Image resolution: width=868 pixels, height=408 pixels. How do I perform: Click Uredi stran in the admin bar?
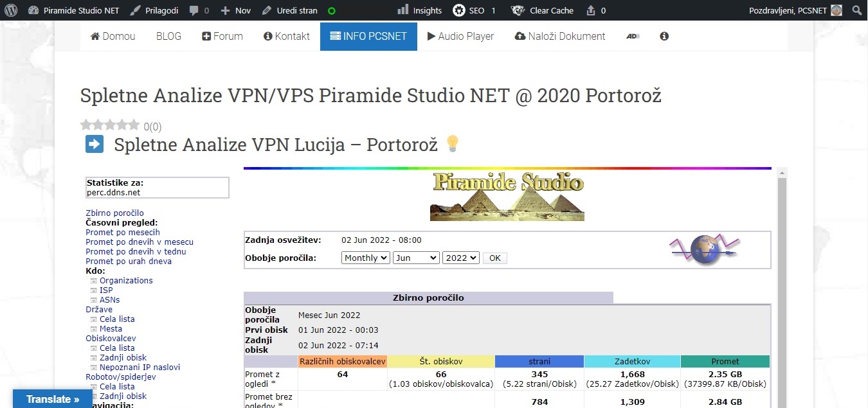click(x=290, y=10)
